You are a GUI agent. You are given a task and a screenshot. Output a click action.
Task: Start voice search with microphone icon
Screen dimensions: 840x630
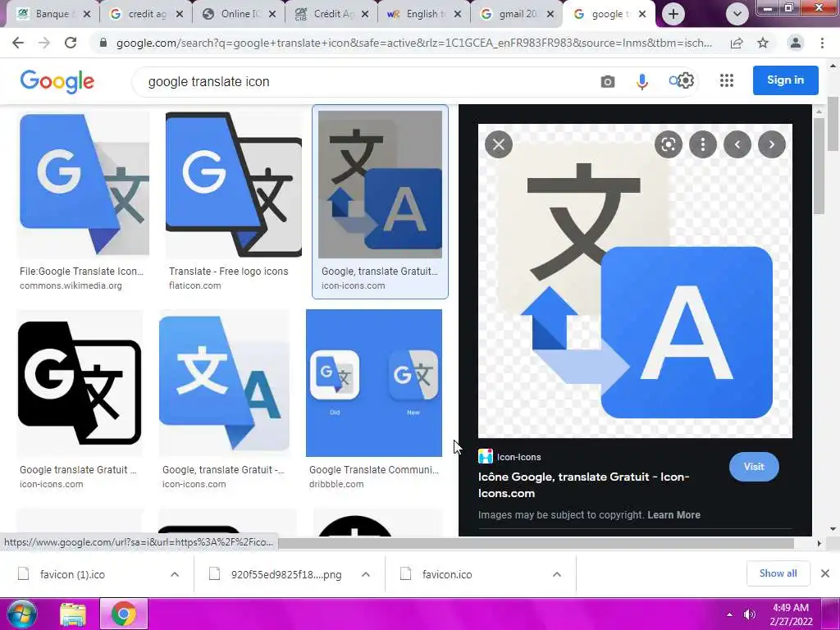(641, 81)
